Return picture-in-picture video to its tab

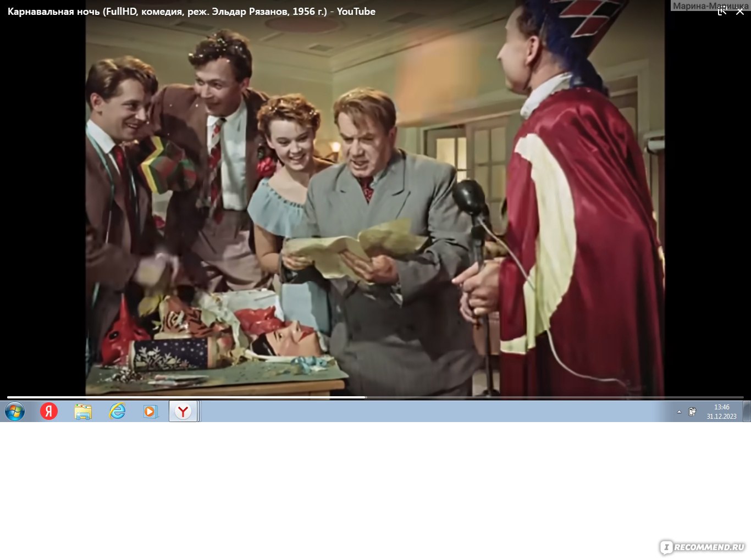[x=722, y=11]
